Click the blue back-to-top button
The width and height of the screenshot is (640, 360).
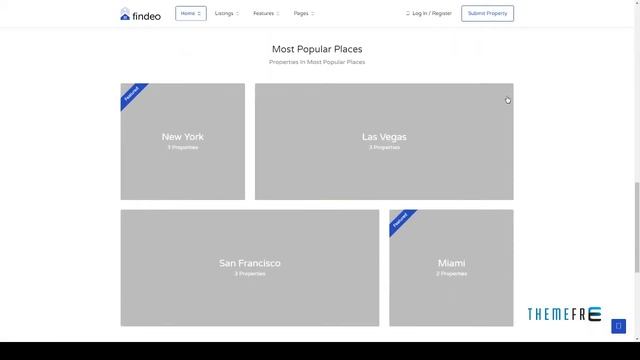tap(618, 326)
